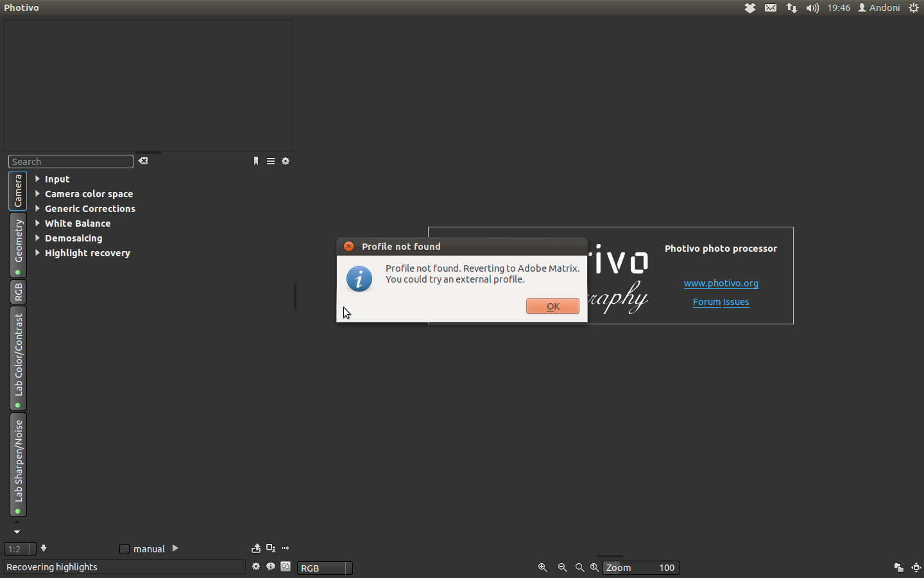Viewport: 924px width, 578px height.
Task: Zoom out with the magnifier minus icon
Action: pyautogui.click(x=563, y=568)
